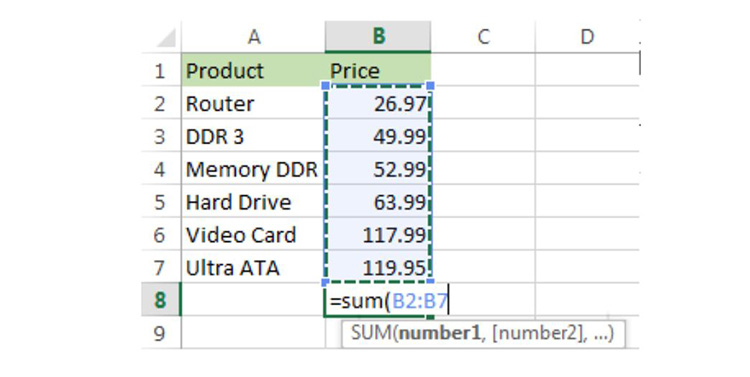
Task: Select the Memory DDR cell
Action: tap(254, 169)
